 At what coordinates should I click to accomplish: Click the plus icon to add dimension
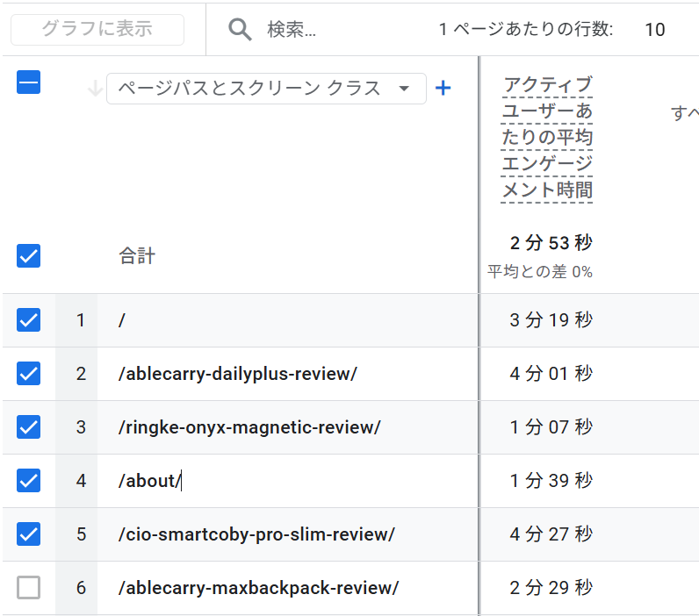click(443, 89)
